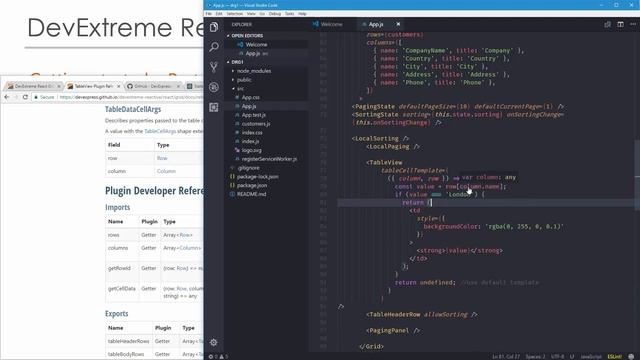
Task: Place cursor on the PagingPanel line
Action: (x=393, y=331)
